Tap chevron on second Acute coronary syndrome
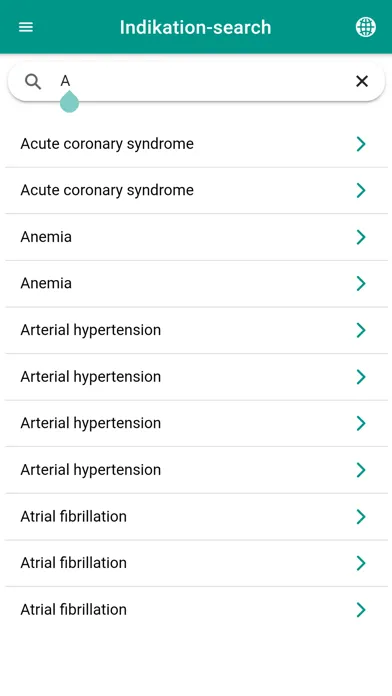 tap(361, 190)
